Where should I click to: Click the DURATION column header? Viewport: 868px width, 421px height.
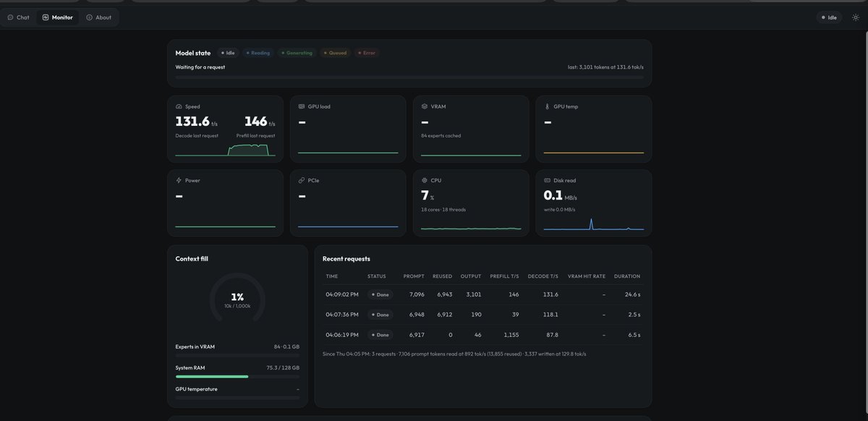coord(627,276)
